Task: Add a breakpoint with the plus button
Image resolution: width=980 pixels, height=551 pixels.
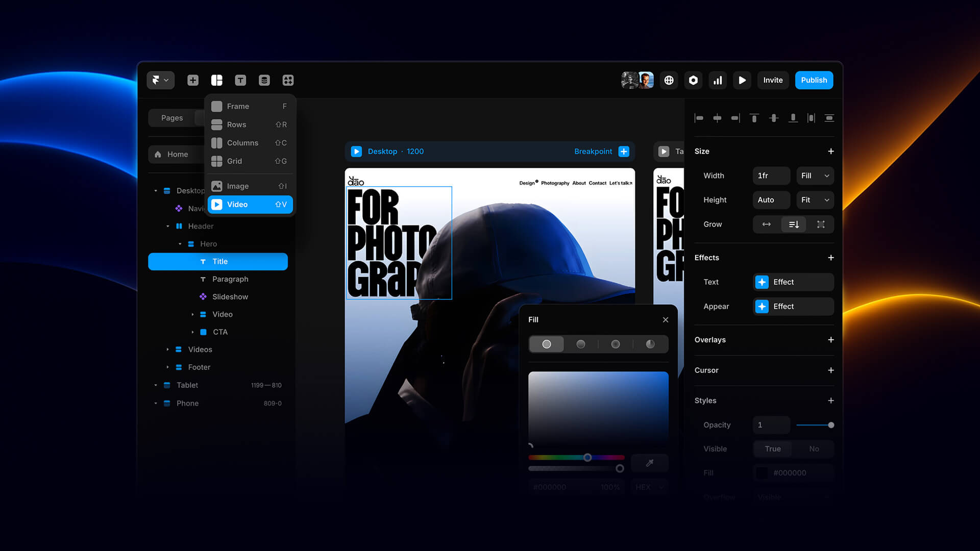Action: tap(624, 152)
